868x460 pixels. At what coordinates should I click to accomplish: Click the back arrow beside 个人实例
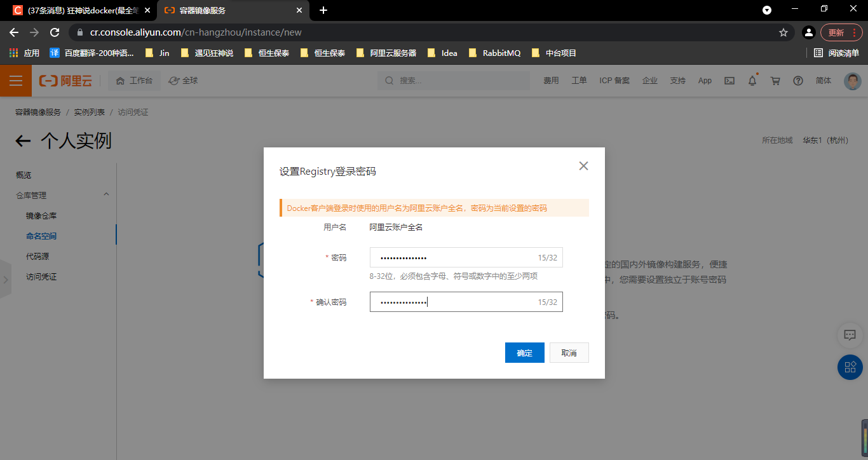(24, 141)
